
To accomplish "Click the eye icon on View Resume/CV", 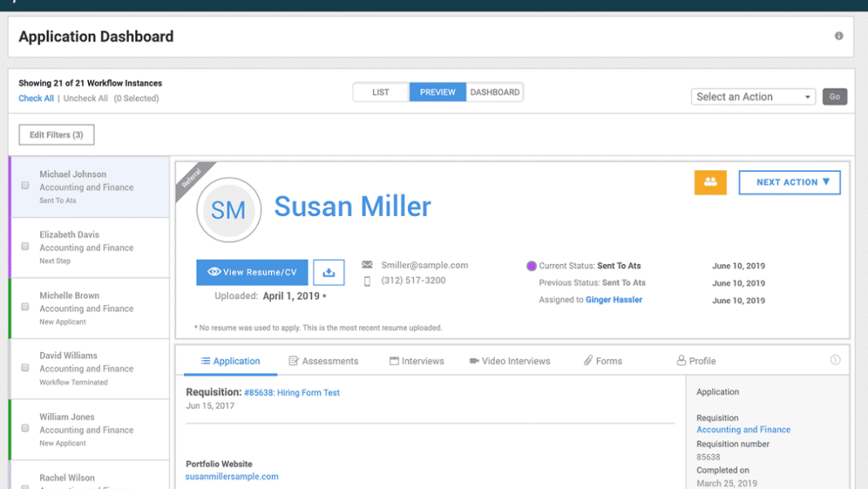I will click(213, 271).
